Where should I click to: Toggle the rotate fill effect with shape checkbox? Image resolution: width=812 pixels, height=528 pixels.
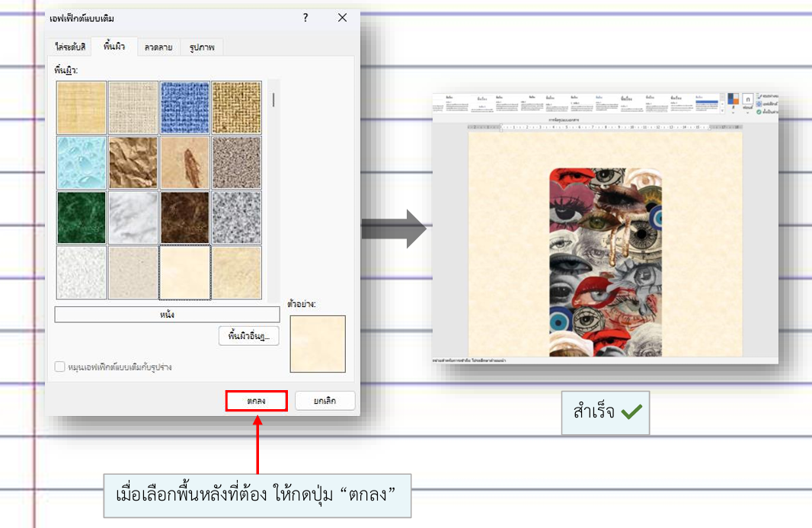[60, 367]
